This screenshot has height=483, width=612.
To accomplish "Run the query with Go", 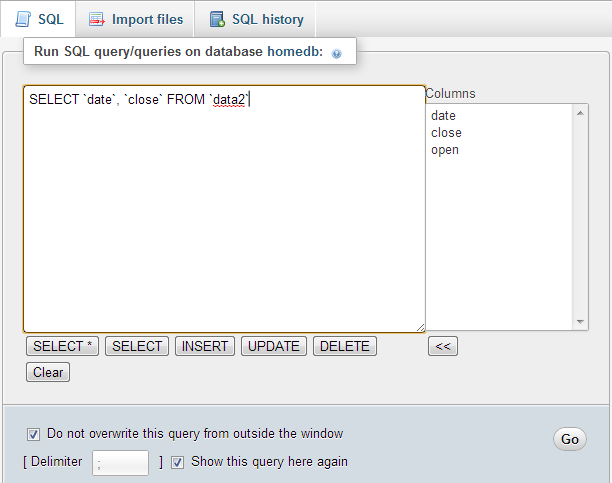I will (570, 439).
